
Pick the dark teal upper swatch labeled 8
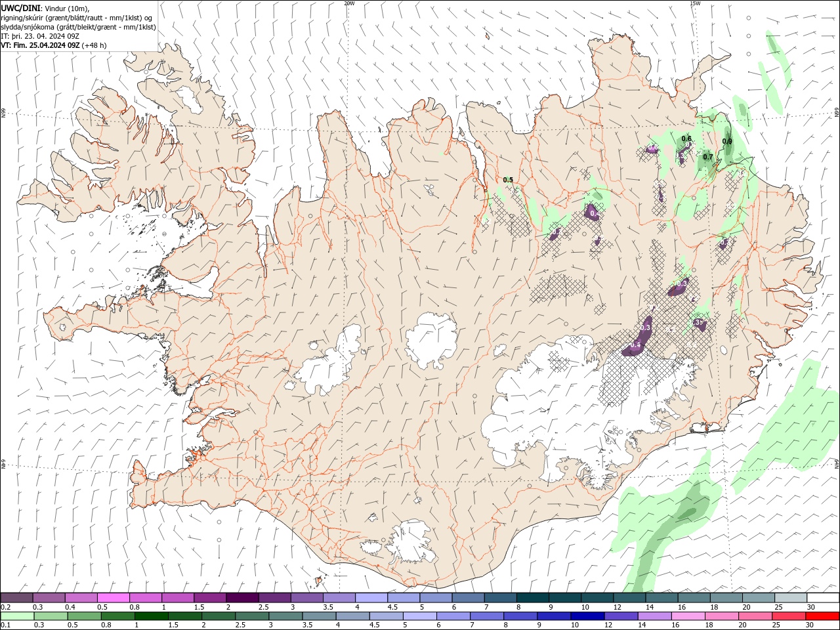click(x=532, y=598)
